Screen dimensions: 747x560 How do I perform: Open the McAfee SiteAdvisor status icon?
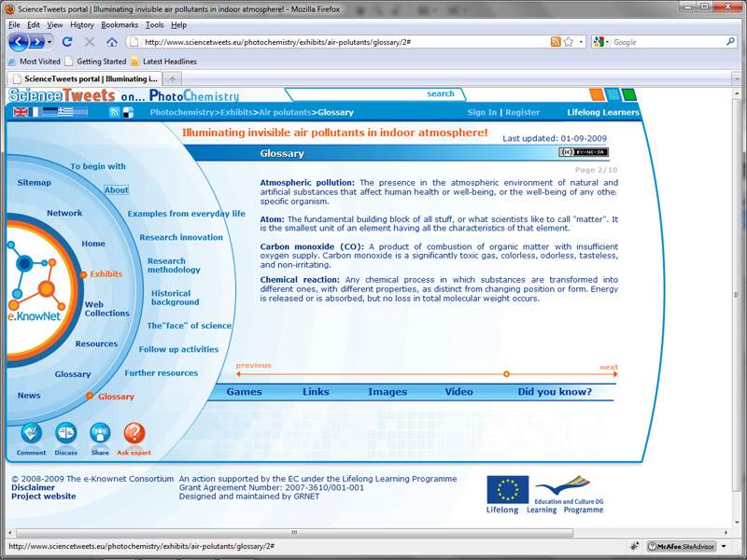pyautogui.click(x=682, y=546)
